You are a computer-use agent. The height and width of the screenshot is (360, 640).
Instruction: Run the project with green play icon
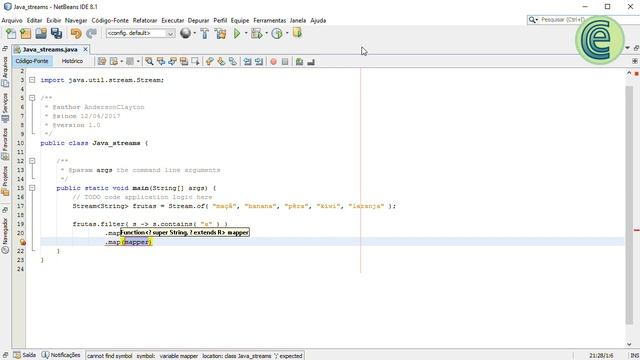[x=237, y=33]
